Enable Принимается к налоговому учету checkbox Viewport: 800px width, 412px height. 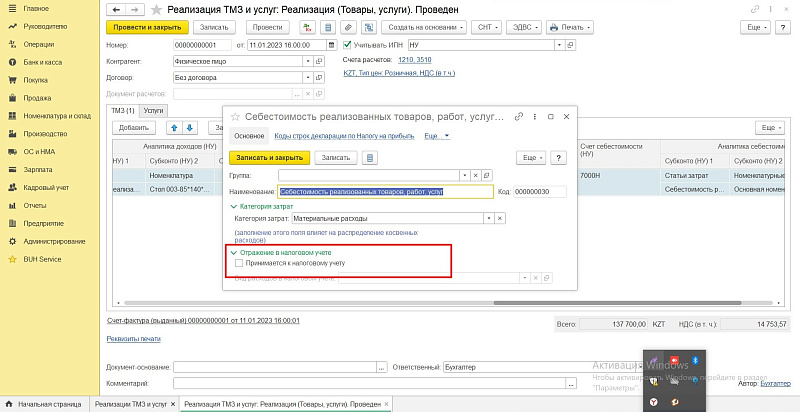tap(238, 263)
